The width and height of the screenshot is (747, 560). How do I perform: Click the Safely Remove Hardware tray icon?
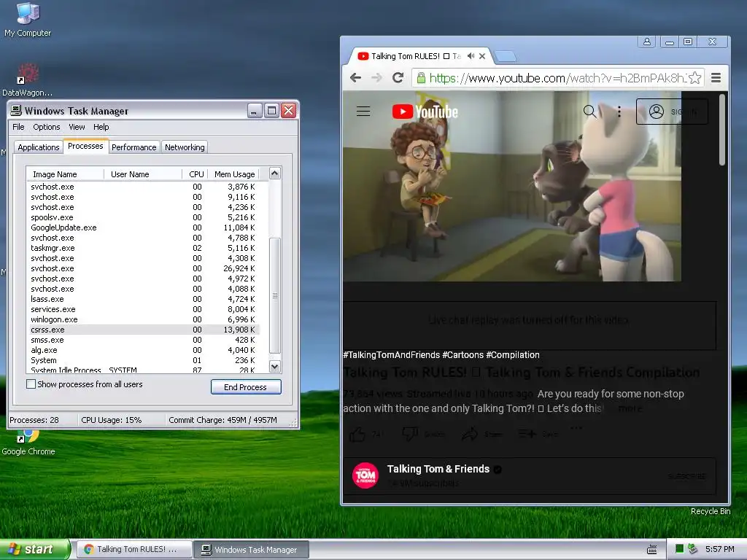pos(693,549)
